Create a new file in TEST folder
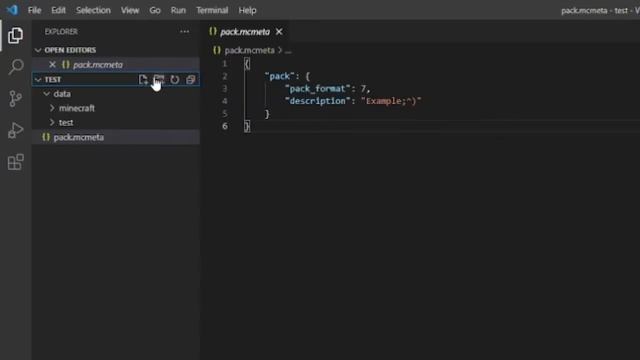The image size is (640, 360). click(x=143, y=79)
